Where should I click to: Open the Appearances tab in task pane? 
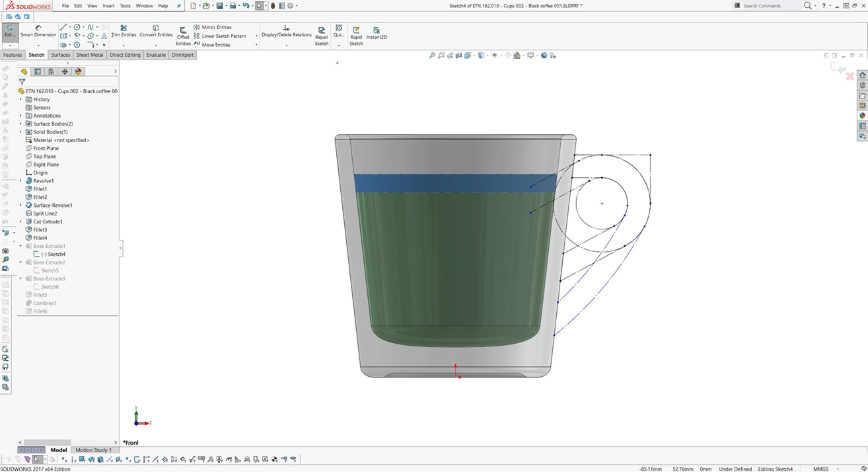(x=862, y=116)
